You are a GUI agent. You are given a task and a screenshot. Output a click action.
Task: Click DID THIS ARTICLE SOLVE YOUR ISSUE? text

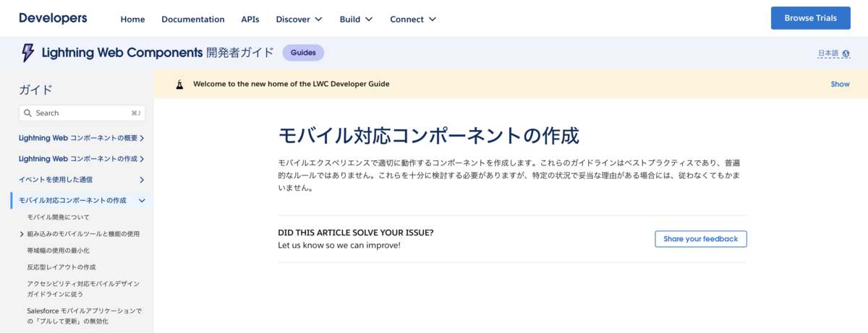coord(356,233)
